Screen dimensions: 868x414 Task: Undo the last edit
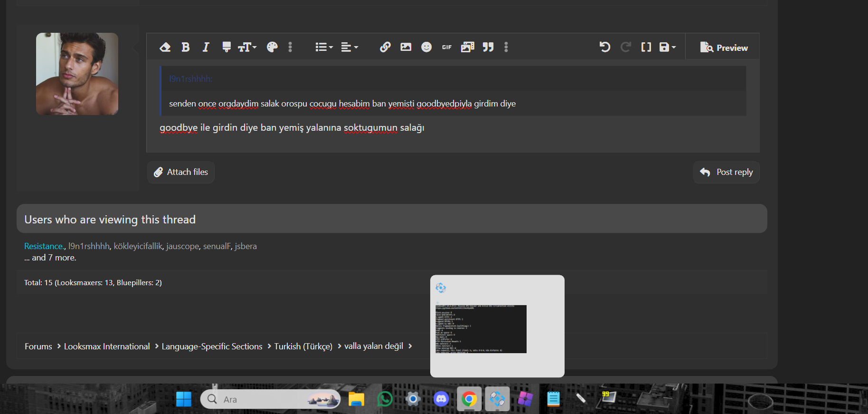604,47
